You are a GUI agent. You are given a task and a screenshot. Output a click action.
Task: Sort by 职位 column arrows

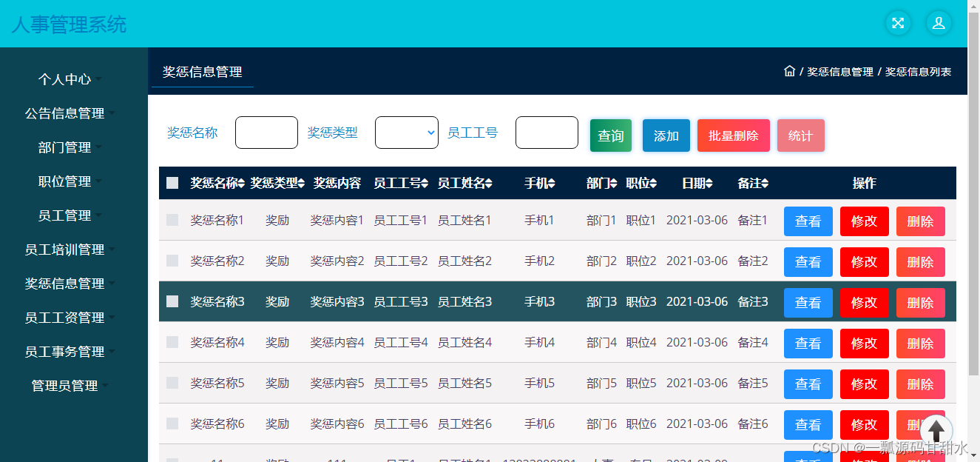pos(654,184)
